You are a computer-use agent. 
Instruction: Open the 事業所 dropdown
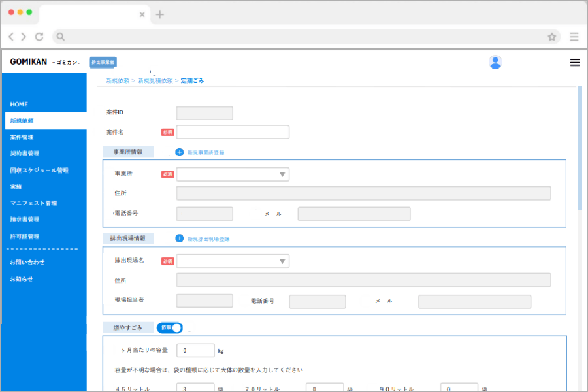coord(233,174)
